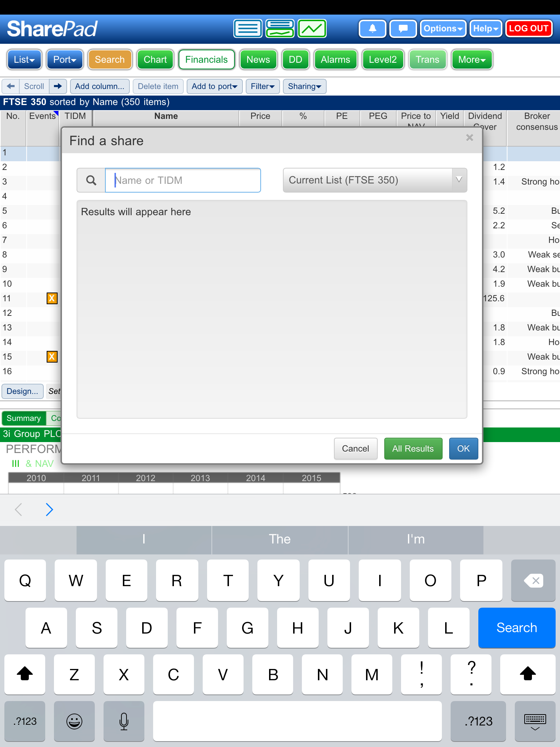Switch to the Trans view tab
This screenshot has height=747, width=560.
click(427, 59)
